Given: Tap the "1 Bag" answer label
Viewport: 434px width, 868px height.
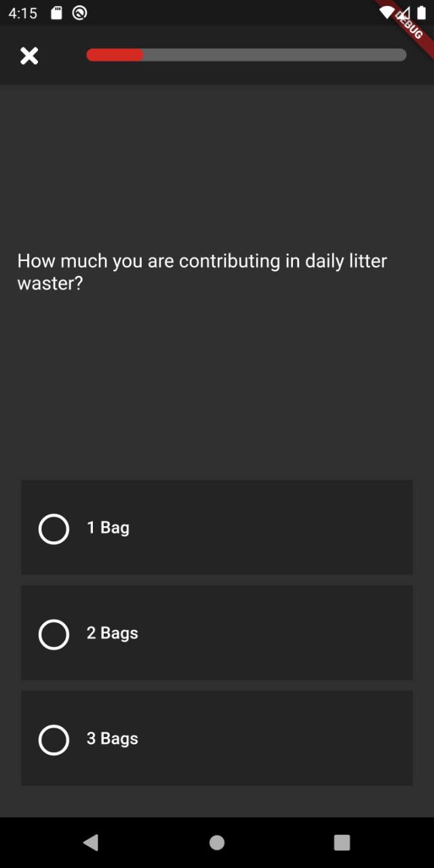Looking at the screenshot, I should (108, 528).
